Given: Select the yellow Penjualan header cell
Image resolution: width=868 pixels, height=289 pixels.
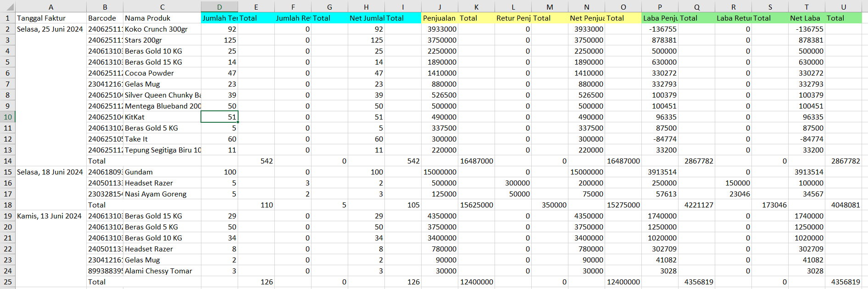Looking at the screenshot, I should pos(439,18).
